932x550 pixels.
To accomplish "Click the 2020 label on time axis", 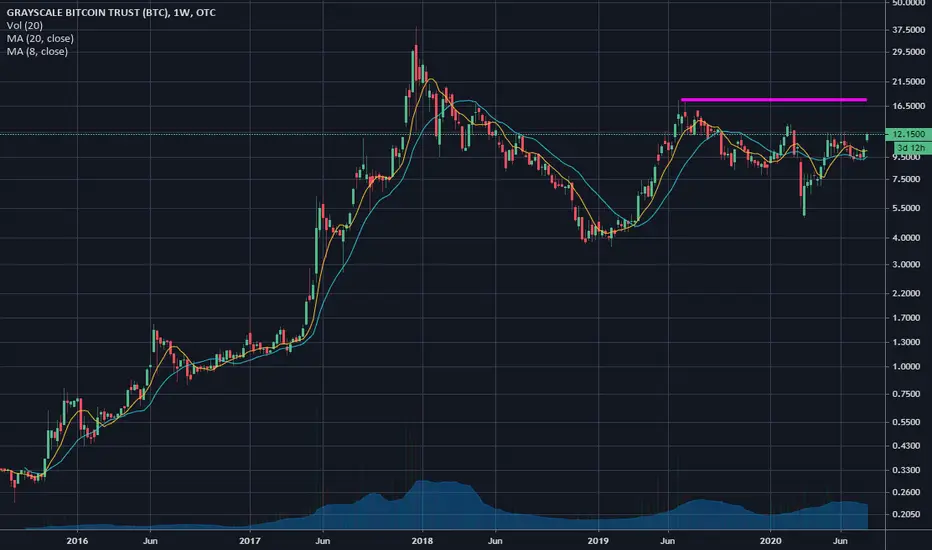I will point(770,540).
